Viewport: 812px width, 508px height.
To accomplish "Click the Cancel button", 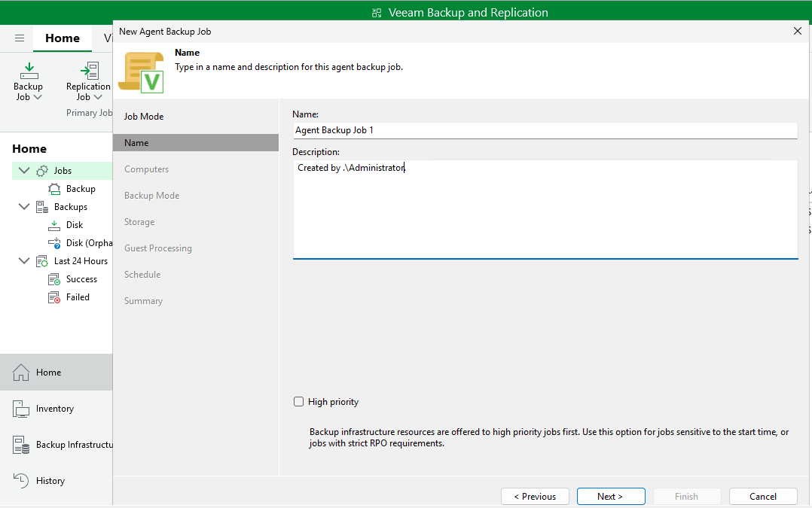I will pos(763,496).
